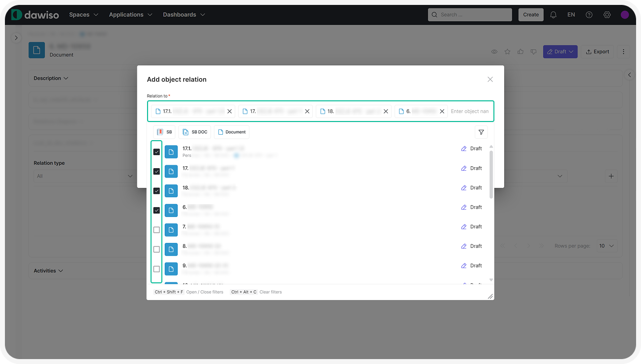Click the Export button
The width and height of the screenshot is (641, 364).
(x=597, y=52)
